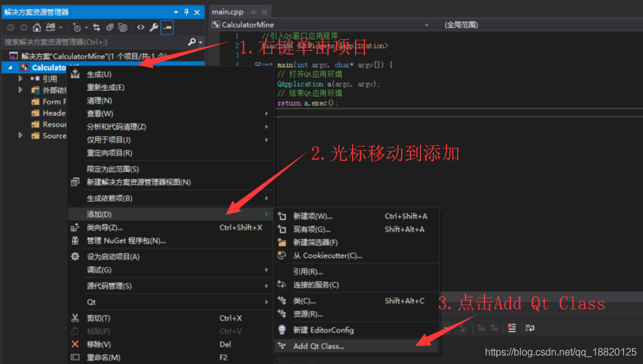Viewport: 643px width, 364px height.
Task: Click in the Solution Explorer search field
Action: tap(95, 42)
